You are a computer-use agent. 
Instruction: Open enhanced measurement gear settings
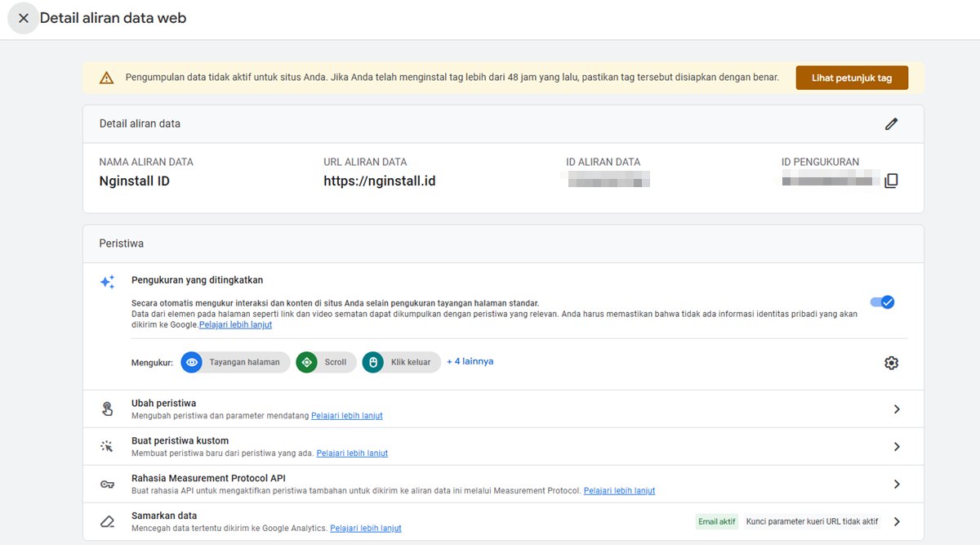891,363
